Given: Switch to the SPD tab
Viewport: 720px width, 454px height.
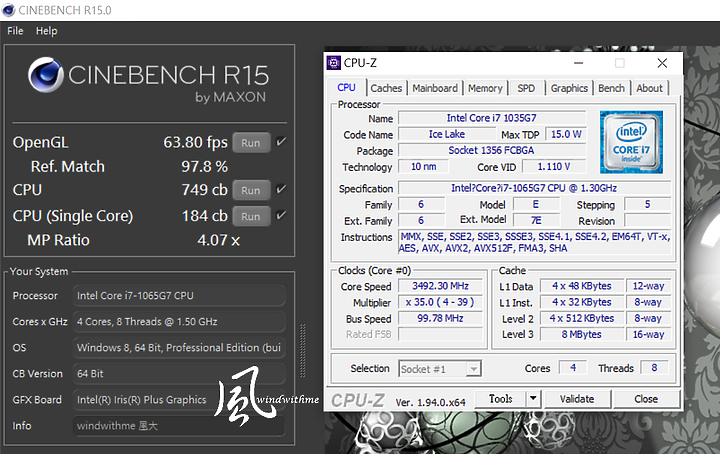Looking at the screenshot, I should click(526, 88).
